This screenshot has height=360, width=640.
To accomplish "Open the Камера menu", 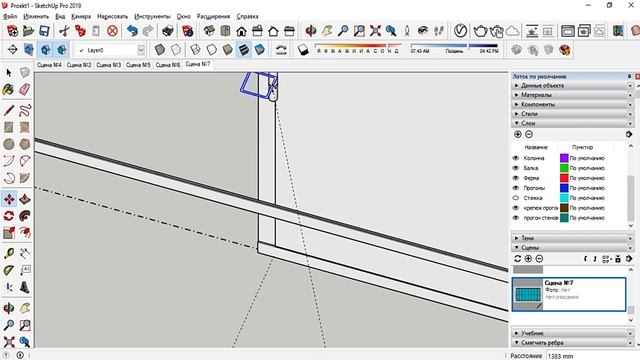I will click(81, 16).
